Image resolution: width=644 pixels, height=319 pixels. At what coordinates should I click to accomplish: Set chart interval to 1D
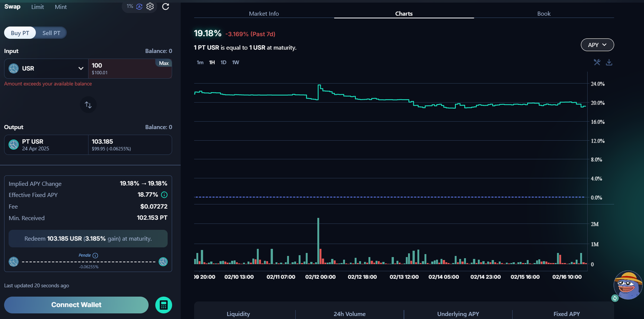pyautogui.click(x=223, y=62)
